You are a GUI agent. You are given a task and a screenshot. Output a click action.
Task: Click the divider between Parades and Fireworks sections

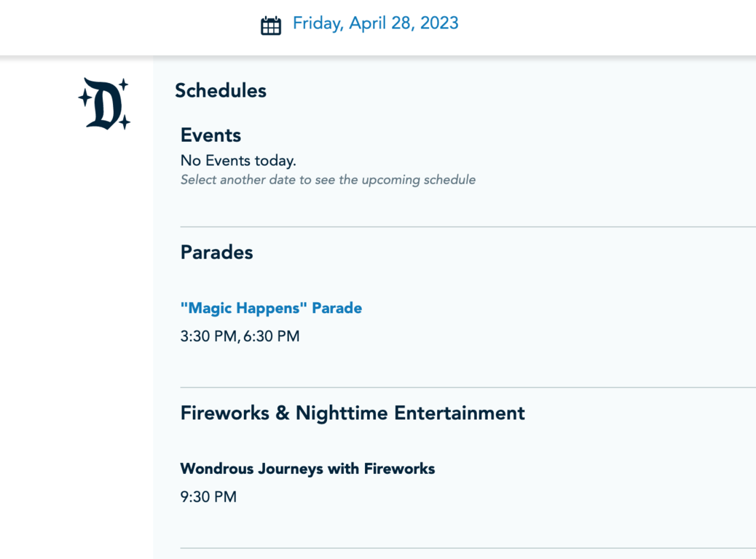coord(468,387)
